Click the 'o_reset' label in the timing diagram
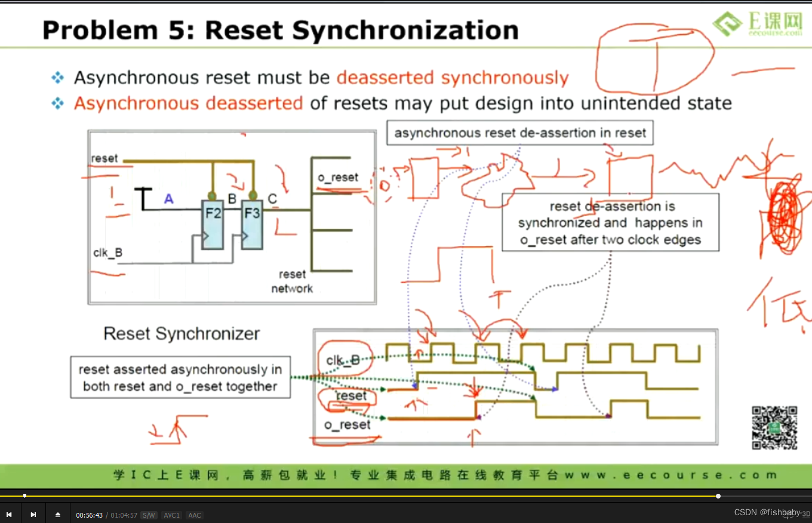Viewport: 812px width, 523px height. click(347, 424)
